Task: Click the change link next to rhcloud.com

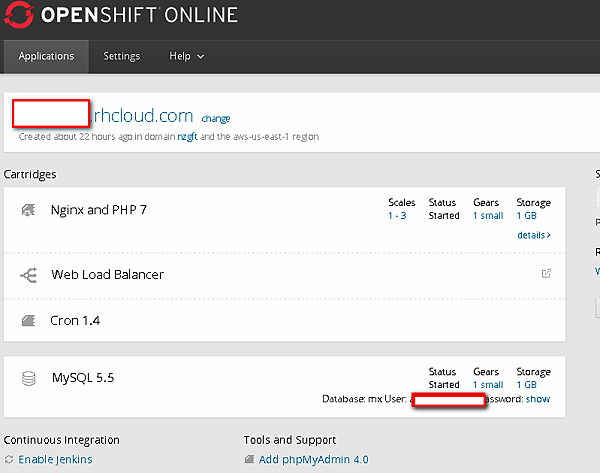Action: click(x=216, y=119)
